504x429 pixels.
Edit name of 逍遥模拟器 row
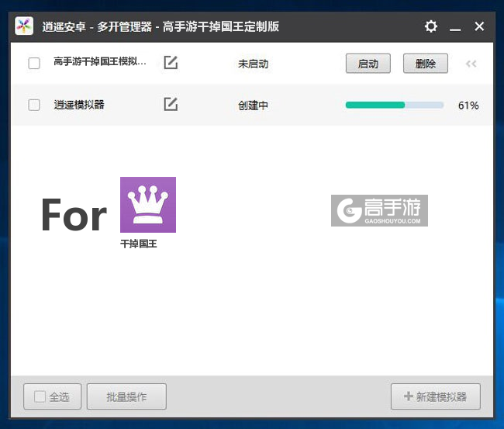[171, 104]
